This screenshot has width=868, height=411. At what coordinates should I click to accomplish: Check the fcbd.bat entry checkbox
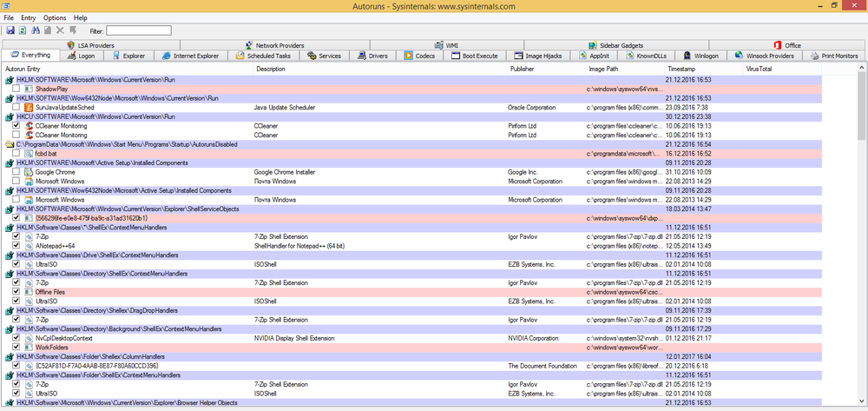pyautogui.click(x=16, y=154)
